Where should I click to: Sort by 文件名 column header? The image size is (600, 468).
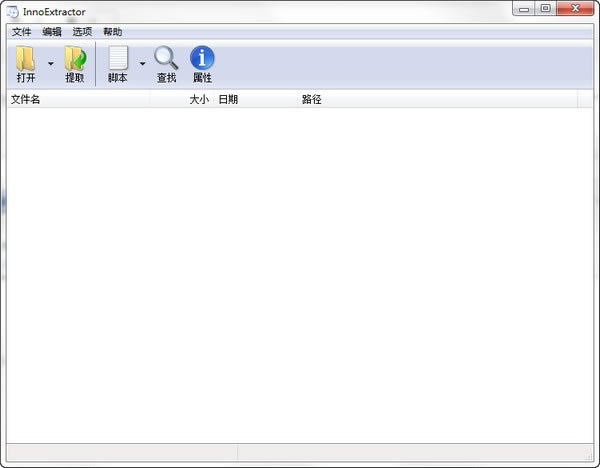coord(78,99)
